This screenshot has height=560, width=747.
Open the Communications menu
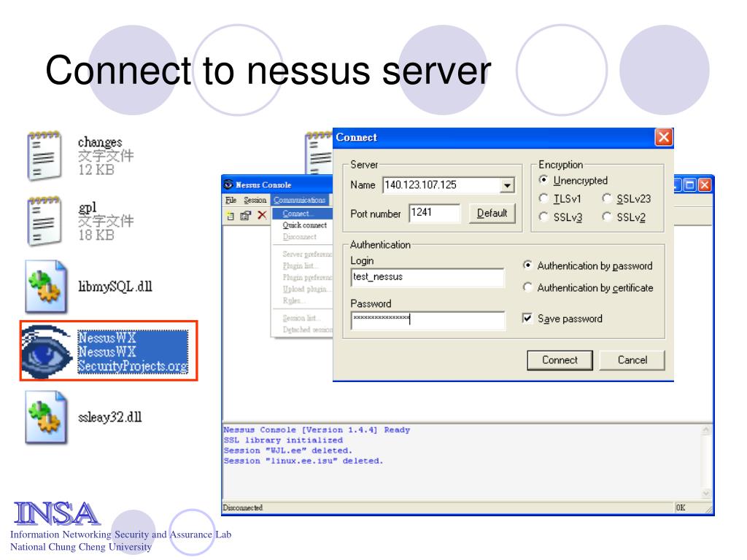(300, 200)
